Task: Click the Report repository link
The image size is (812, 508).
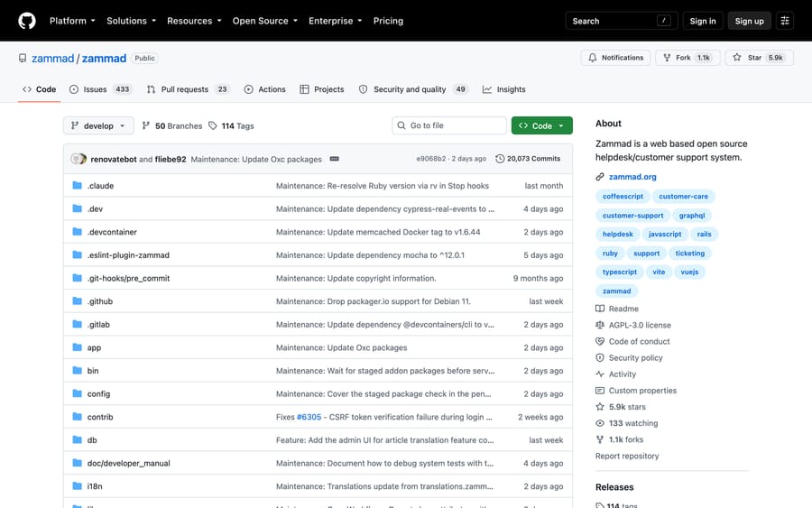Action: point(627,456)
